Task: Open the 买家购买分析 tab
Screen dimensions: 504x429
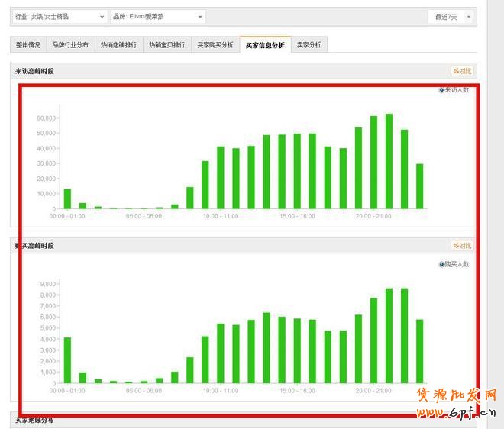Action: coord(215,45)
